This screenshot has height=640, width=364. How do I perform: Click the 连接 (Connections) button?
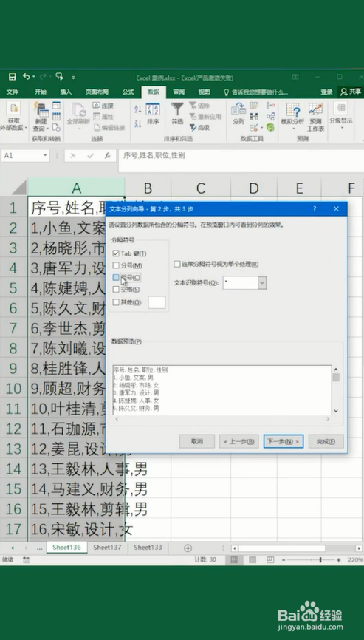[103, 106]
